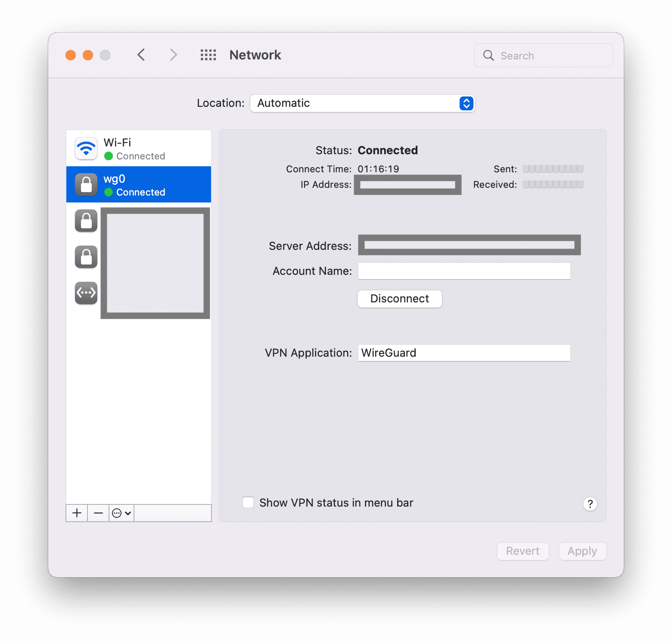Screen dimensions: 672x641
Task: Enable Show VPN status in menu bar
Action: coord(248,502)
